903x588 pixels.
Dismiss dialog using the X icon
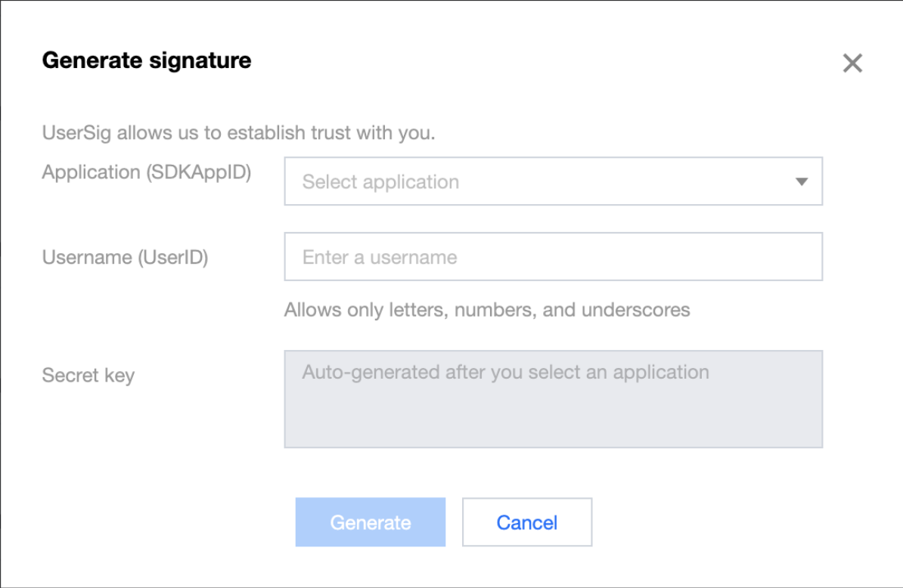click(852, 63)
